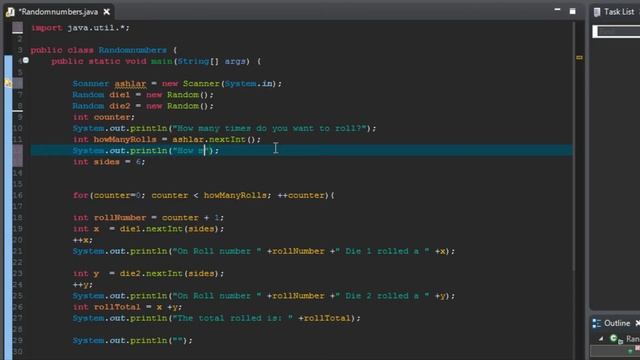The width and height of the screenshot is (640, 360).
Task: Click the 'die2' variable in Random declaration
Action: [120, 106]
